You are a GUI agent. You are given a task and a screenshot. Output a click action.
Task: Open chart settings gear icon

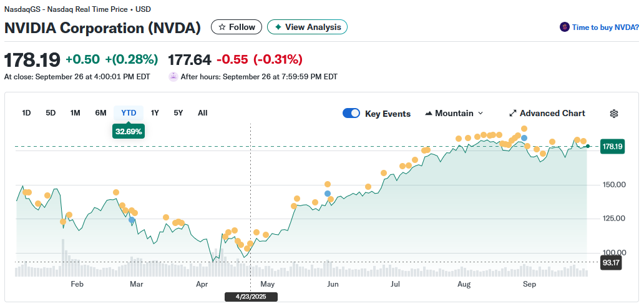(614, 113)
